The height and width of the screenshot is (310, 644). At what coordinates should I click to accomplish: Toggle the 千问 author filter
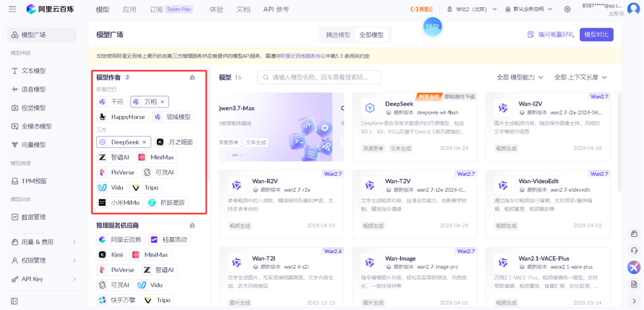point(111,101)
